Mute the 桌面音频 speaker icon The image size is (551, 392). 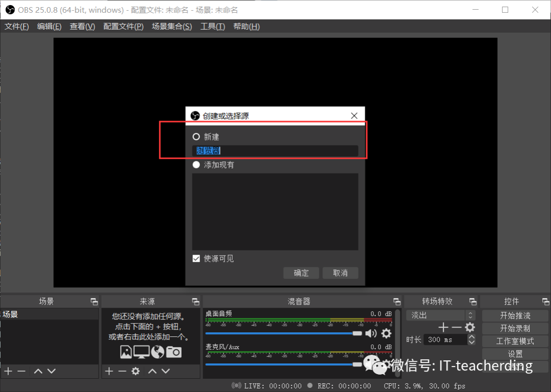[x=371, y=333]
